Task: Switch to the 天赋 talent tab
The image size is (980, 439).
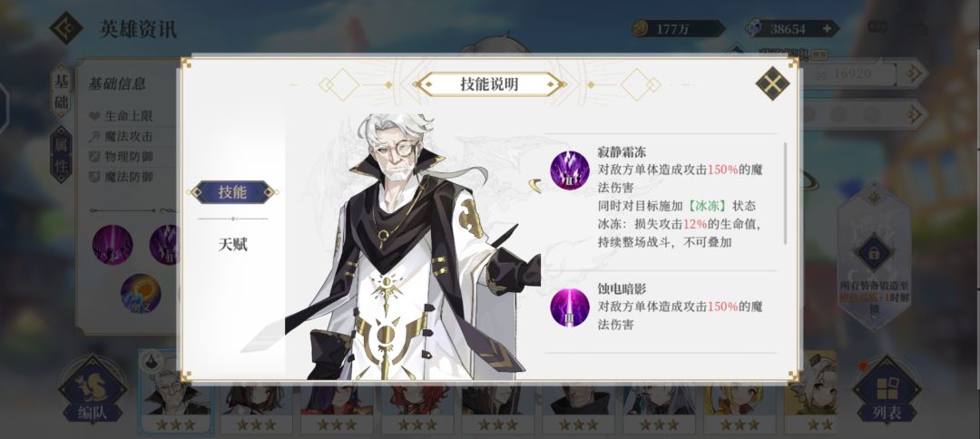Action: coord(232,244)
